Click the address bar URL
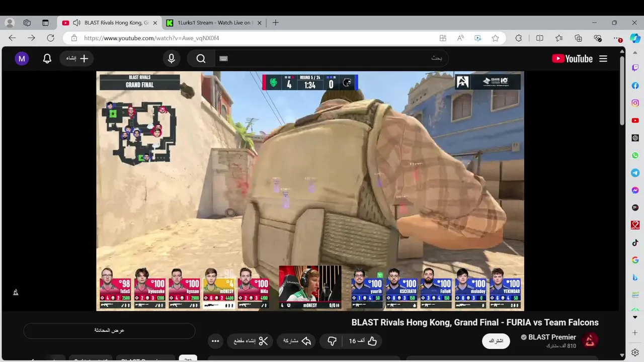Viewport: 644px width, 362px height. (151, 38)
